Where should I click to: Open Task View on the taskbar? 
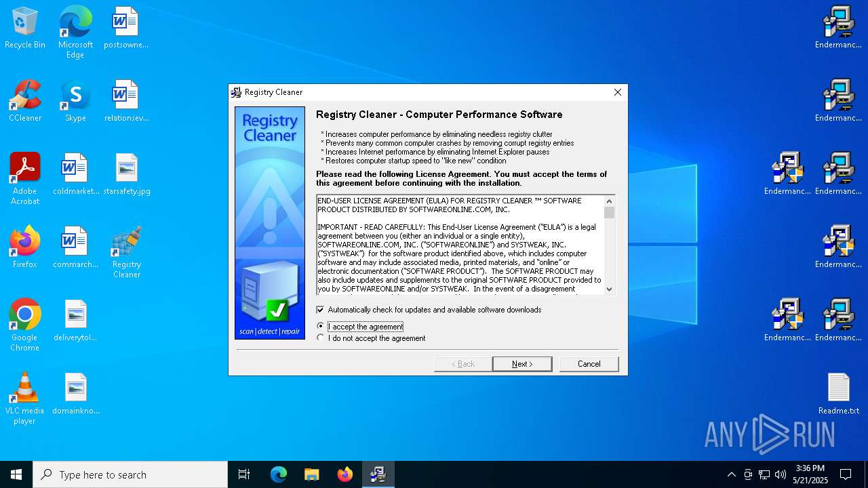tap(244, 474)
